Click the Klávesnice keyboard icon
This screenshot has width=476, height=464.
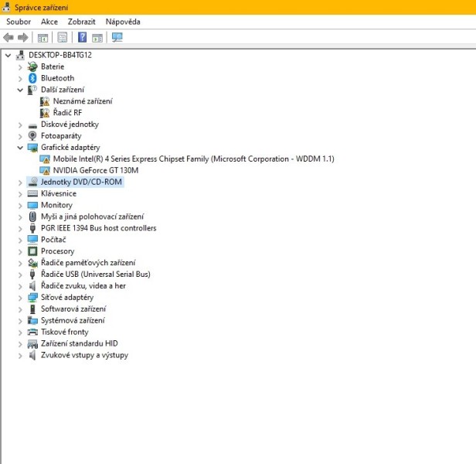coord(32,193)
